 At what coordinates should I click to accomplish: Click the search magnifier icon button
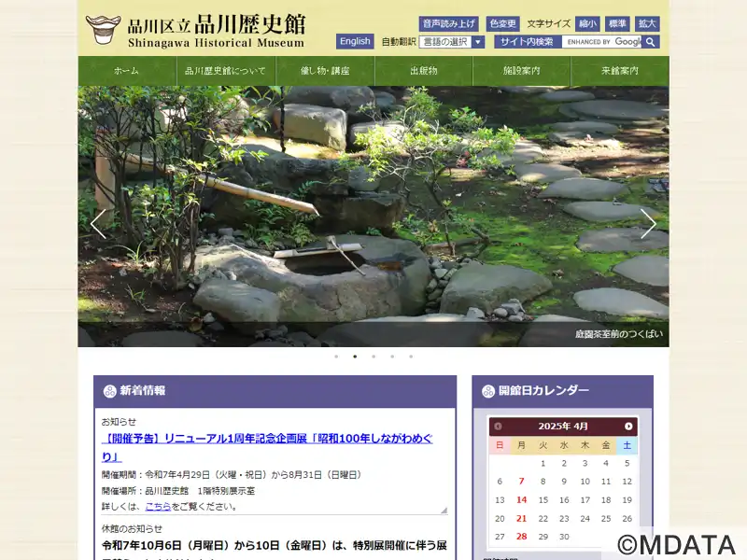point(650,42)
